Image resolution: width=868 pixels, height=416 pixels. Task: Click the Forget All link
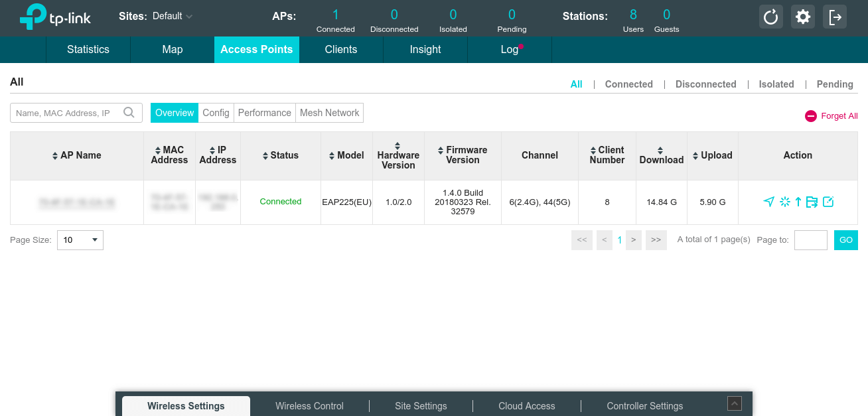[x=832, y=116]
